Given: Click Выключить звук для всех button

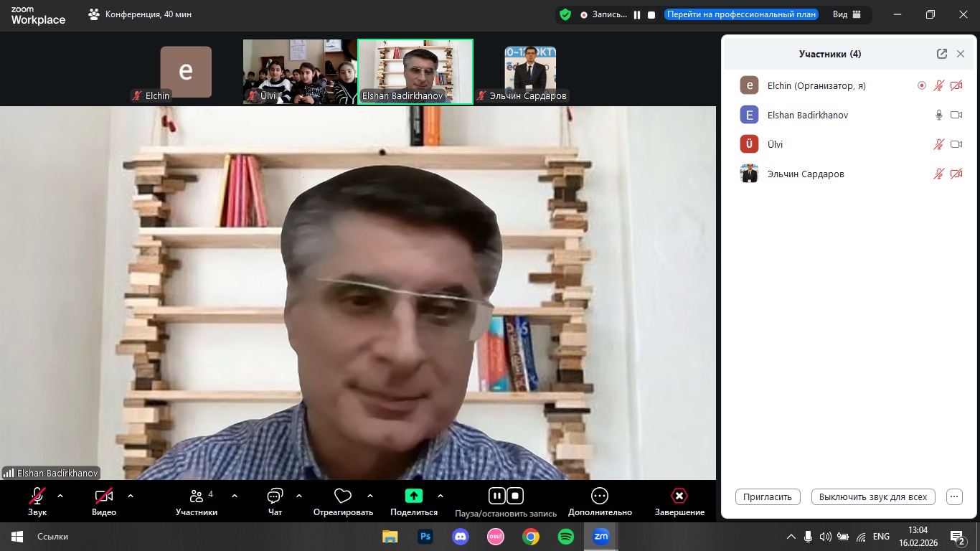Looking at the screenshot, I should [873, 496].
